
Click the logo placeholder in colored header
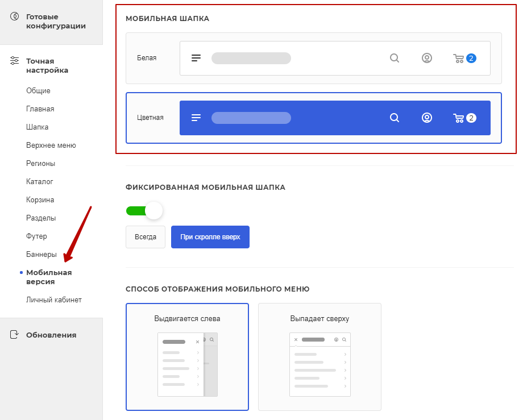pos(251,118)
